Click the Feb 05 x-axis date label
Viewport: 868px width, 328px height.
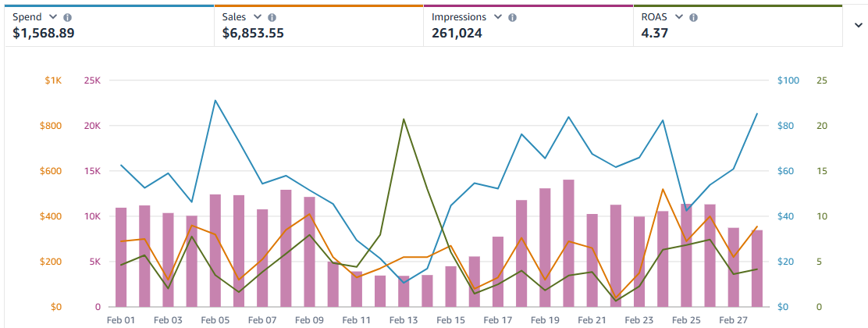click(x=215, y=320)
